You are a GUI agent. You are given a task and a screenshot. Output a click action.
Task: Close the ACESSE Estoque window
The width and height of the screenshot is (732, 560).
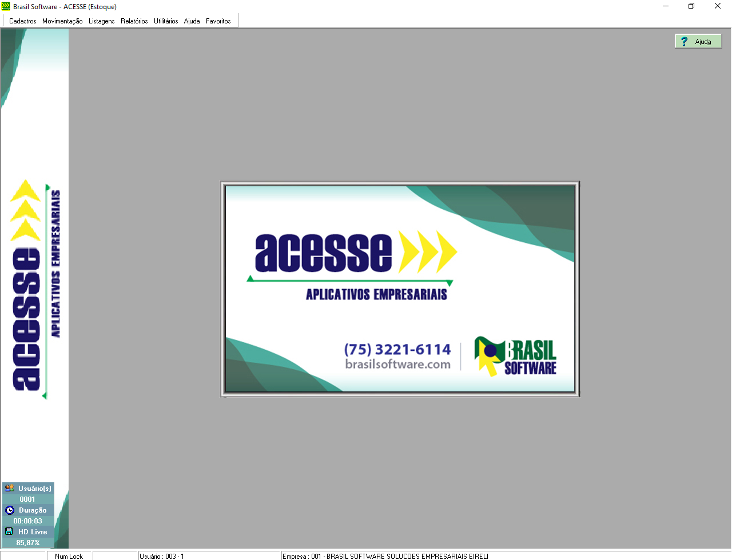click(718, 6)
